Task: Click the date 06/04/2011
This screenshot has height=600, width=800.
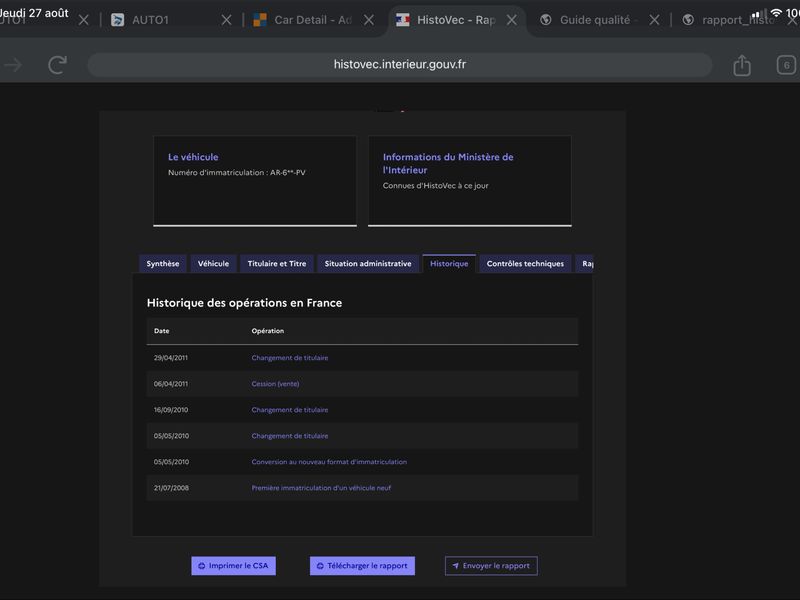Action: click(171, 384)
